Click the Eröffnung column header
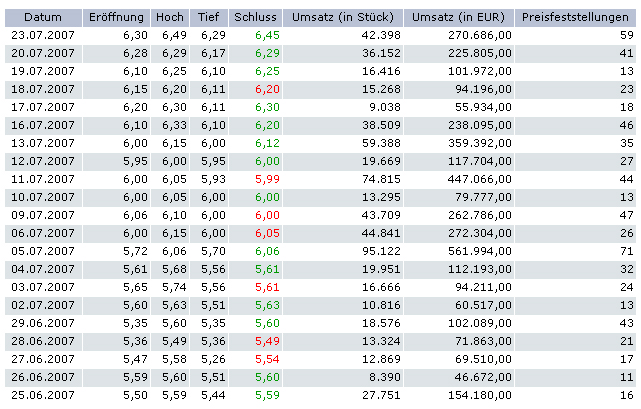Screen dimensions: 641x409 115,18
